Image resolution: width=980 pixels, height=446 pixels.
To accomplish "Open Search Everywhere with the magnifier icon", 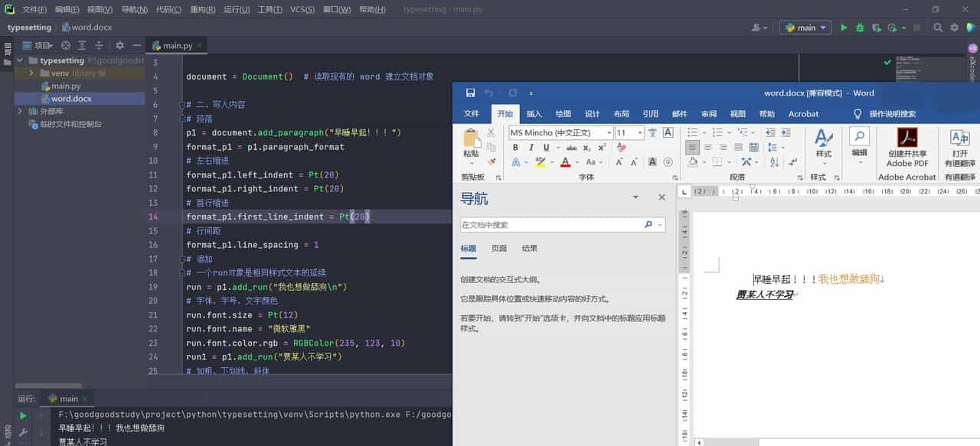I will (x=938, y=28).
